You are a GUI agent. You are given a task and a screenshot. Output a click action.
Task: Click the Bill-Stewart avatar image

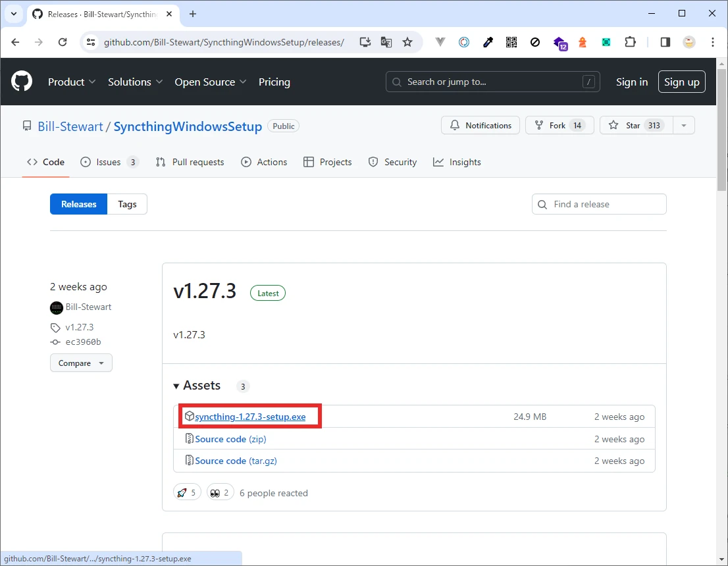[56, 307]
